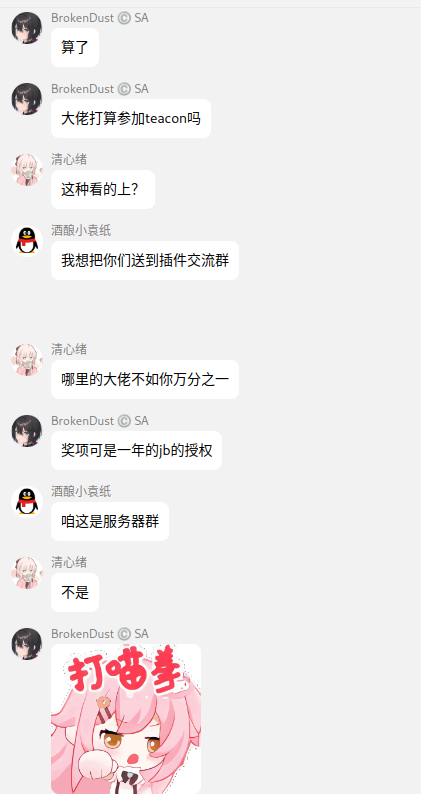Click 清心绪's avatar beside 哪里的大佬不如你万分之一
The height and width of the screenshot is (794, 421).
click(x=27, y=360)
